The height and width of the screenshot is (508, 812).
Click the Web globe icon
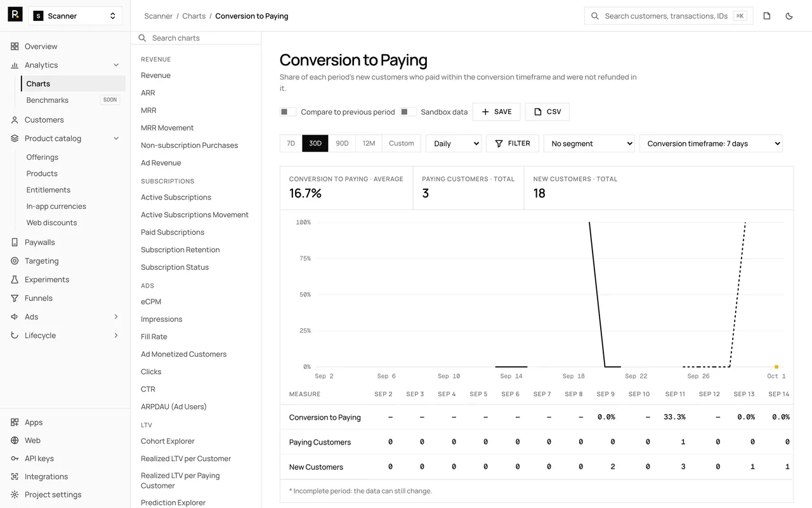(x=15, y=440)
